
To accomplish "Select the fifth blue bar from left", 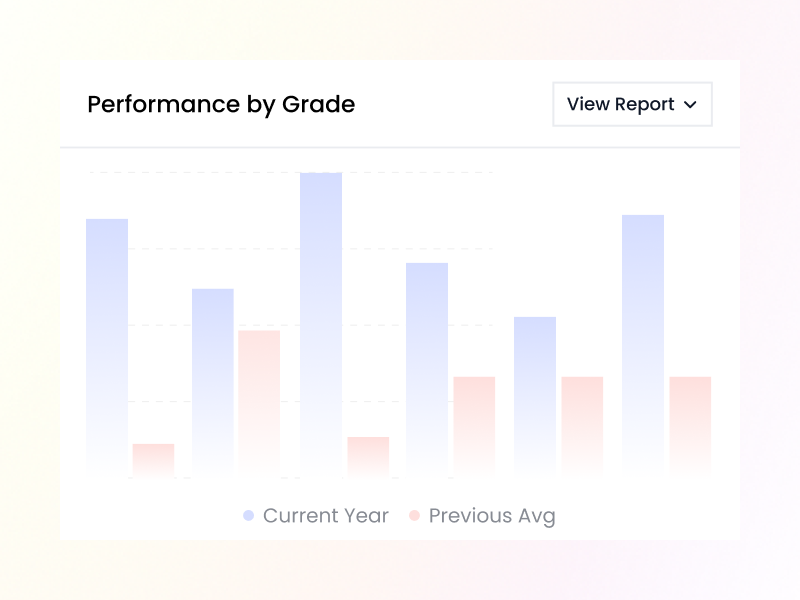I will click(x=535, y=394).
